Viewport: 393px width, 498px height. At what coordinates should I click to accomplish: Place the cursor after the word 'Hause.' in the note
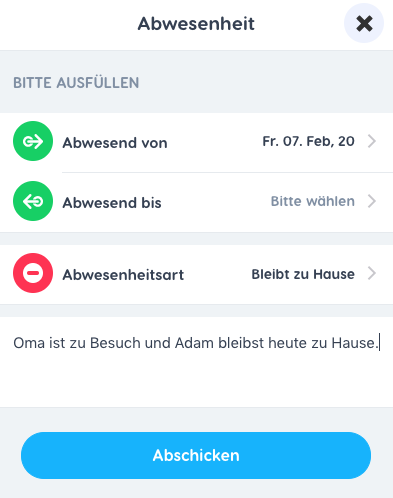[x=379, y=343]
